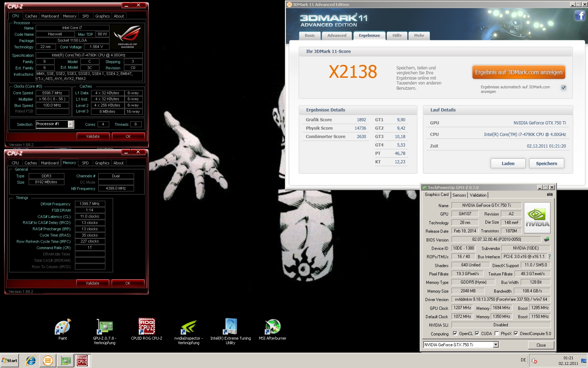Viewport: 588px width, 368px height.
Task: Open the Paint desktop shortcut
Action: (x=63, y=329)
